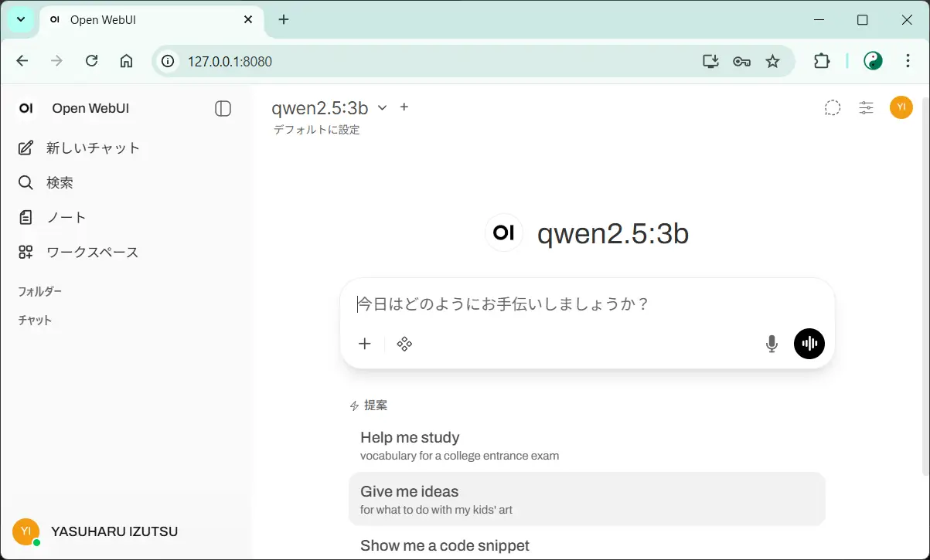
Task: Bookmark this page with star icon
Action: tap(772, 61)
